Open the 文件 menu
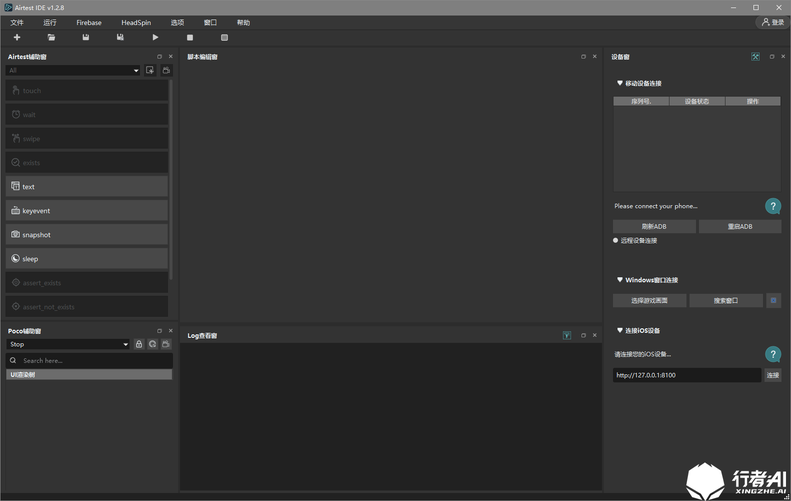The width and height of the screenshot is (791, 501). pyautogui.click(x=17, y=23)
